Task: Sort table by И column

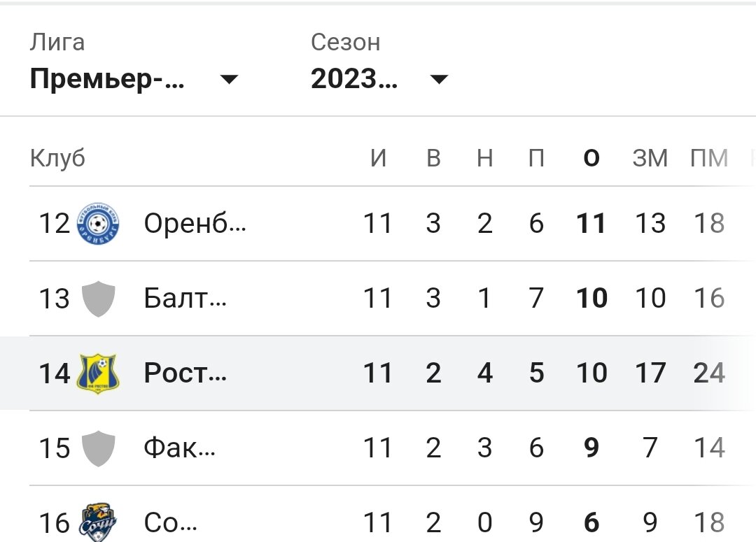Action: click(x=379, y=158)
